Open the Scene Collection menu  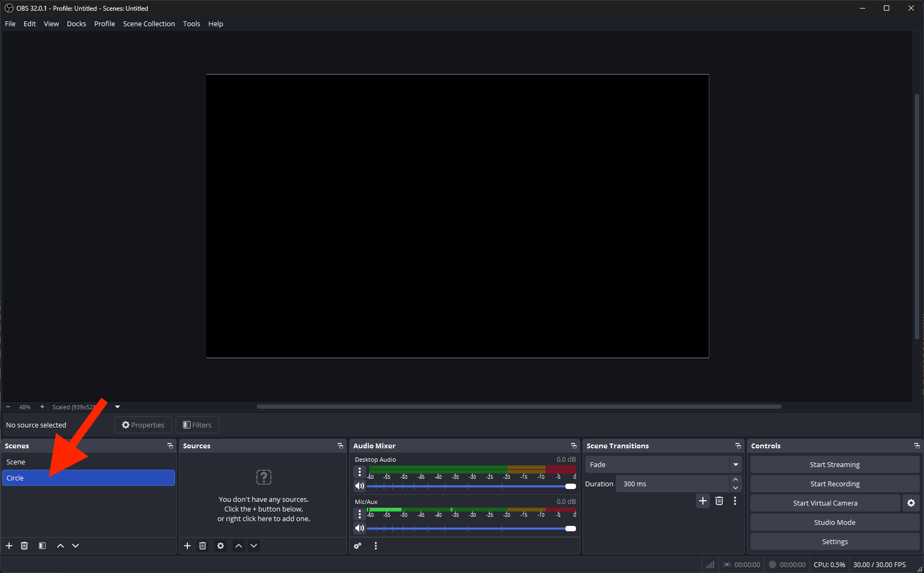[149, 24]
